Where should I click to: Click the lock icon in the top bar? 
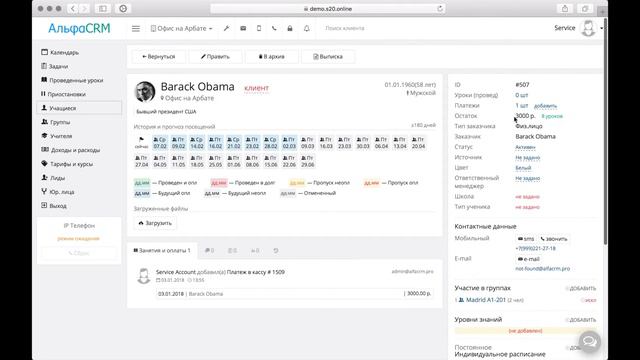(290, 29)
